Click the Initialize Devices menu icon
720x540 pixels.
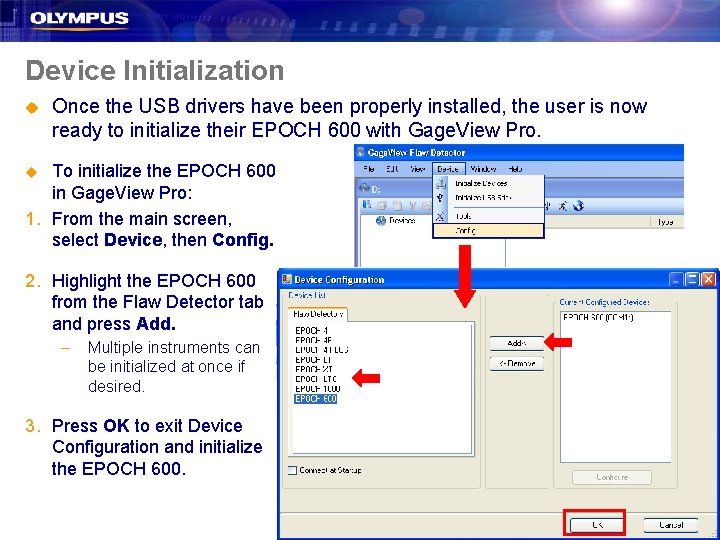pos(441,184)
